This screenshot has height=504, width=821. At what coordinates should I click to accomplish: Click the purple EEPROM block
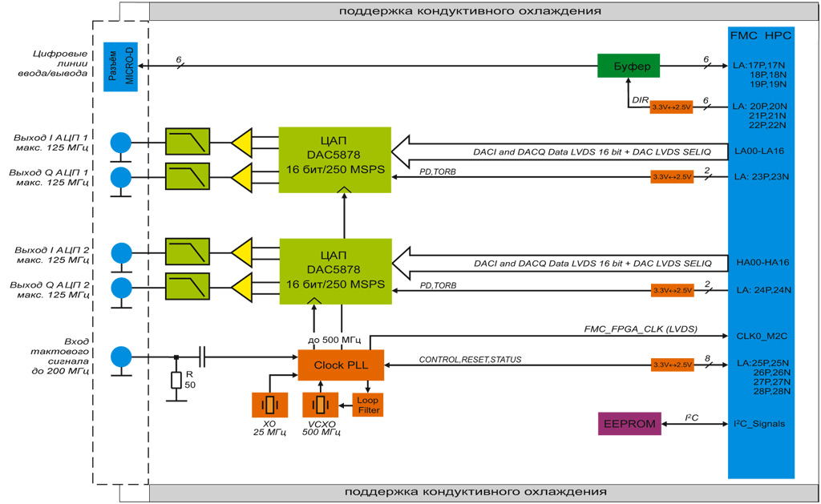point(629,423)
